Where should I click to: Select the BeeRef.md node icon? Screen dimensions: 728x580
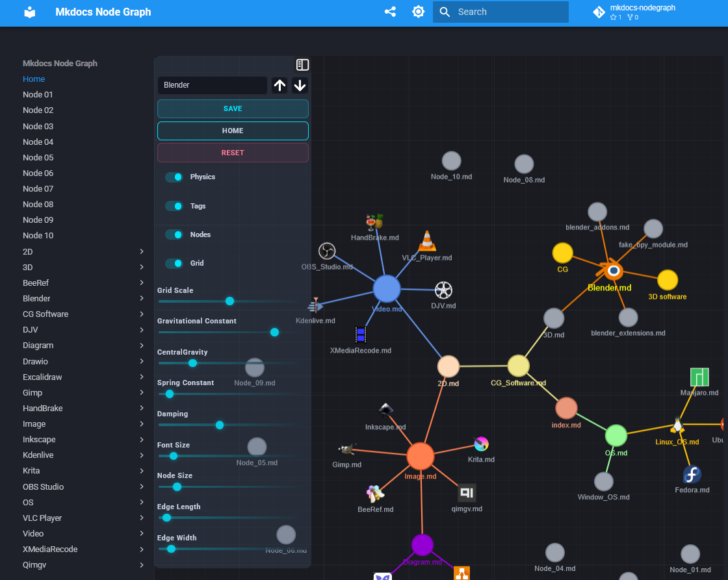click(375, 494)
